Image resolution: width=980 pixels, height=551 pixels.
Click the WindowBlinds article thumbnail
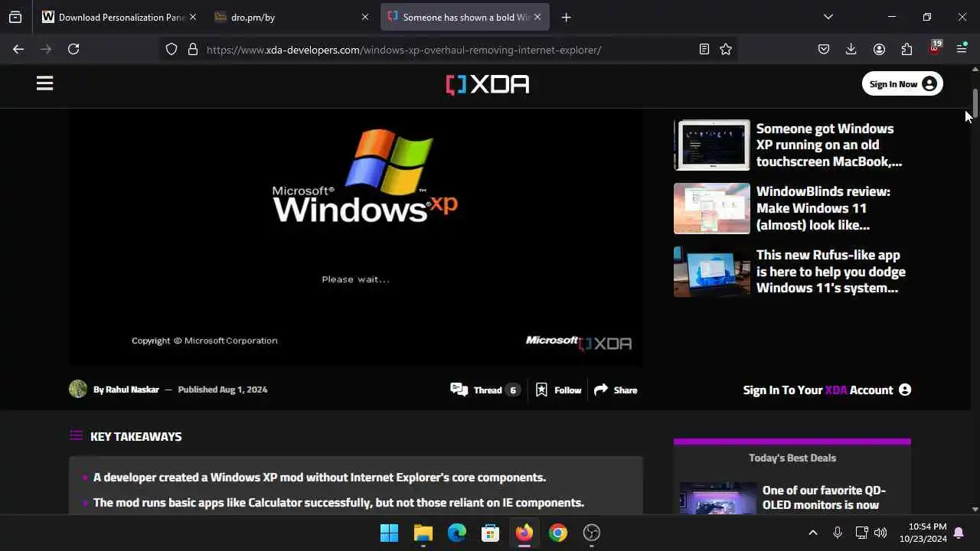(x=712, y=208)
